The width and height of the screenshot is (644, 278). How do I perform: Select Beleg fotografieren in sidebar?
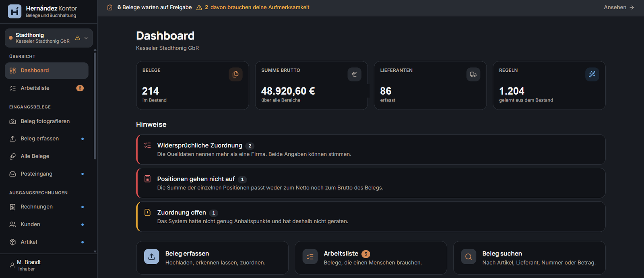(47, 121)
